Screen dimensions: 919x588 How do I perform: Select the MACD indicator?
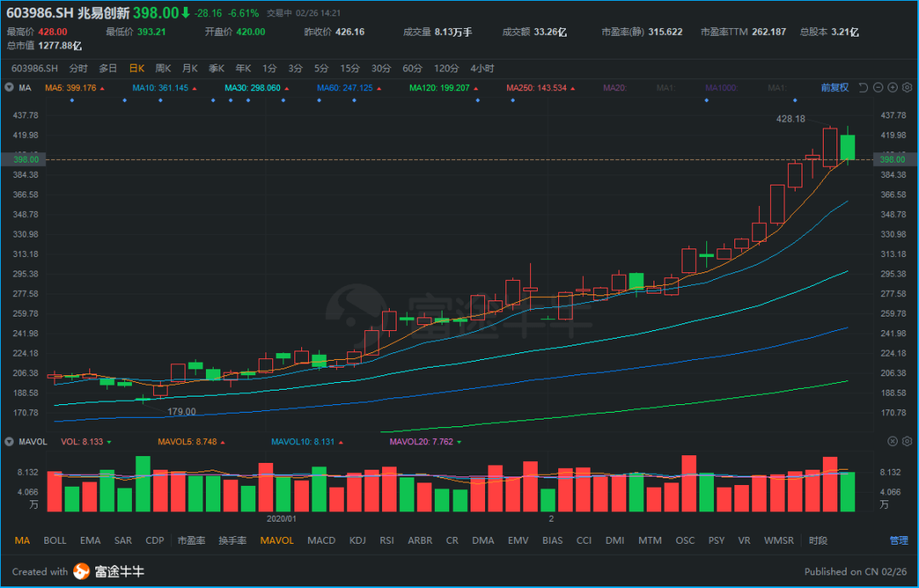[322, 539]
